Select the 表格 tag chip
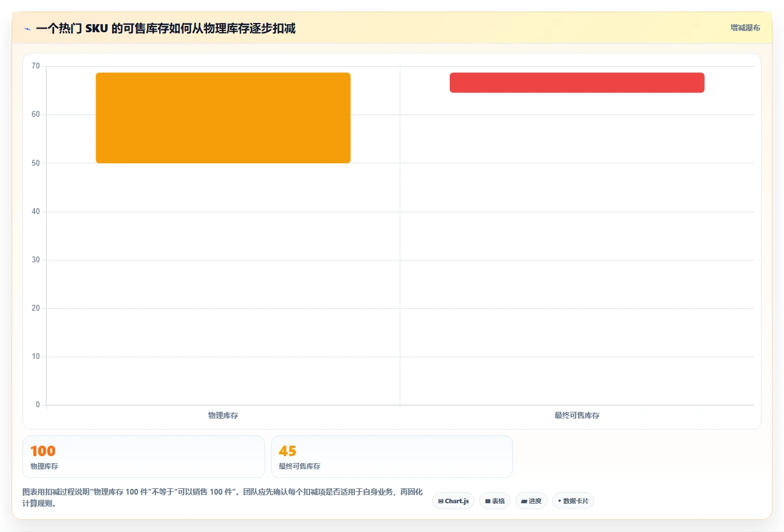This screenshot has width=784, height=532. (x=495, y=501)
